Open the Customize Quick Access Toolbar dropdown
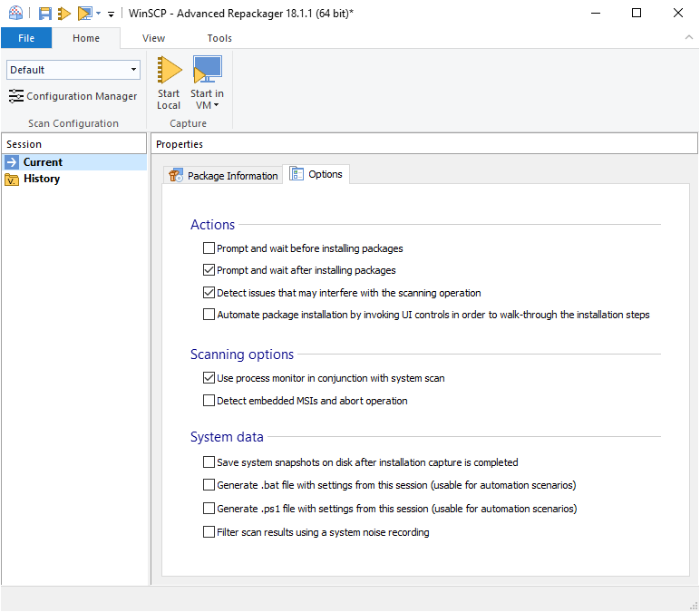 click(111, 15)
